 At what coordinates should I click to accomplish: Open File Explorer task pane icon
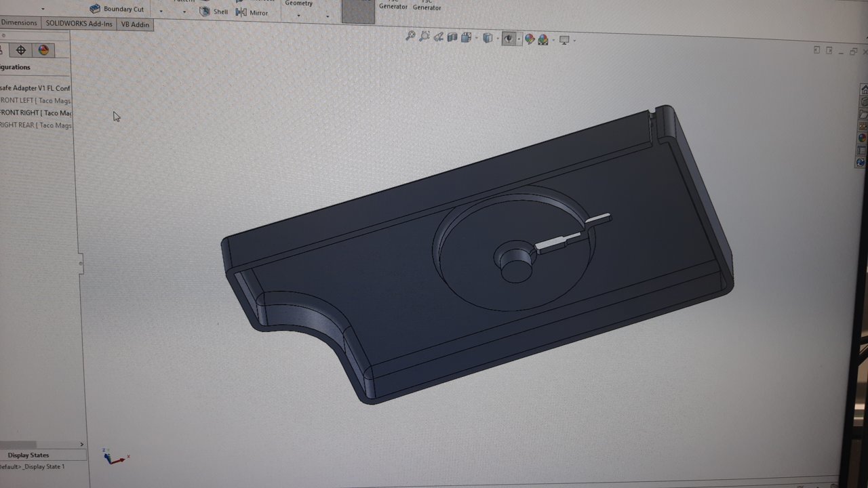click(863, 114)
